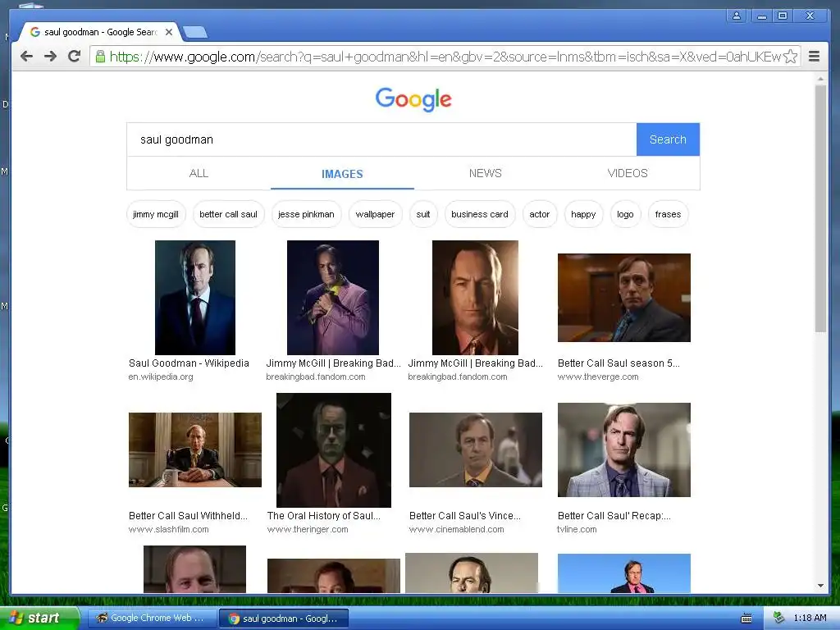
Task: Select saul goodman taskbar window button
Action: pos(284,619)
